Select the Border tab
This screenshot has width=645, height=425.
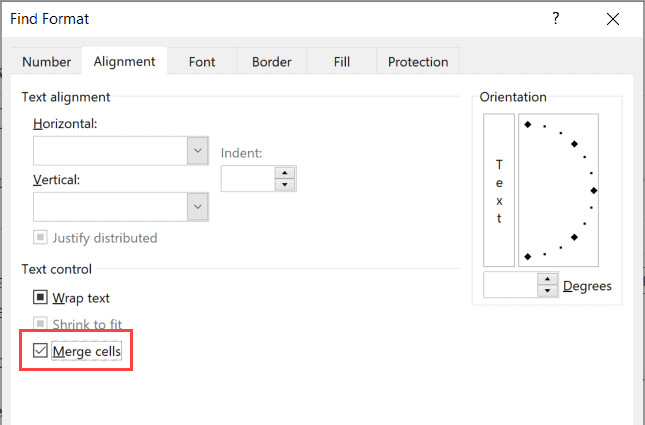pos(271,62)
